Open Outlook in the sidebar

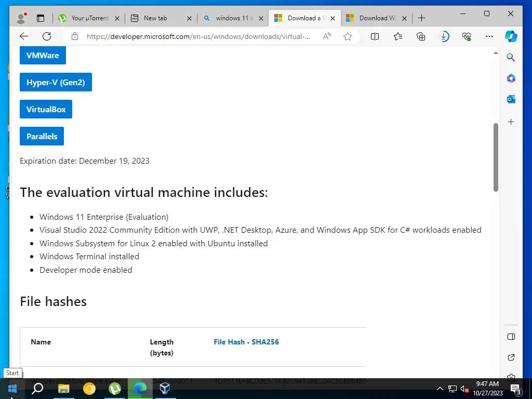click(x=511, y=99)
